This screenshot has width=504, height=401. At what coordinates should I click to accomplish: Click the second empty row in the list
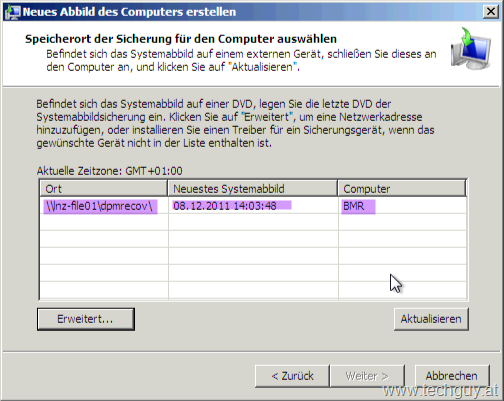coord(253,239)
